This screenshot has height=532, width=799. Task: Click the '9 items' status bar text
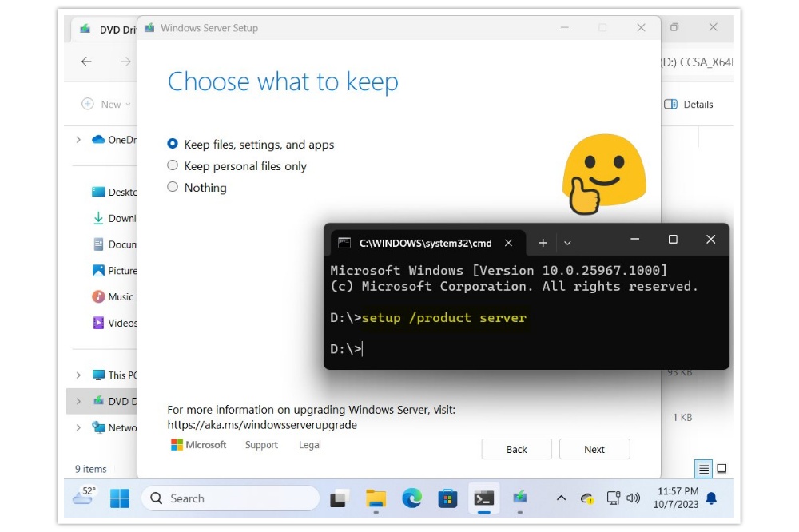[x=91, y=469]
